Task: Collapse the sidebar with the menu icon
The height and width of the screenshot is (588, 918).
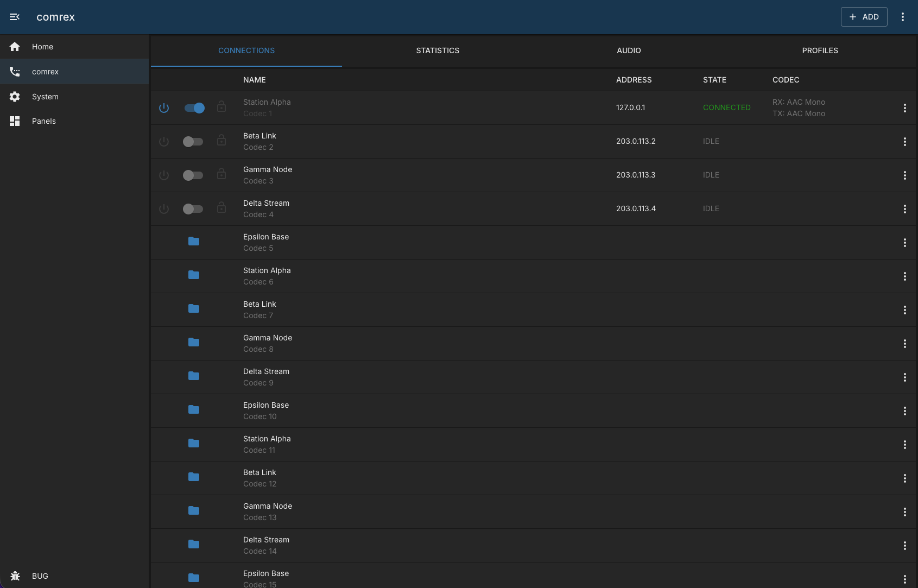Action: (x=15, y=17)
